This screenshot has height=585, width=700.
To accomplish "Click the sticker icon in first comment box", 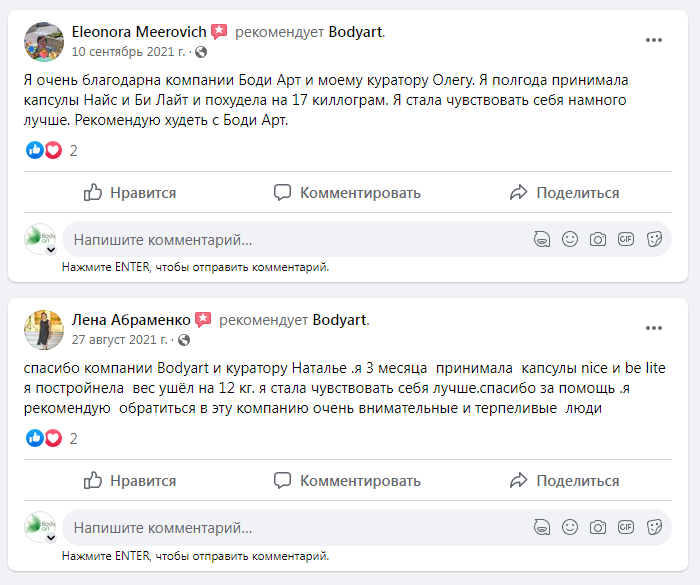I will (655, 239).
